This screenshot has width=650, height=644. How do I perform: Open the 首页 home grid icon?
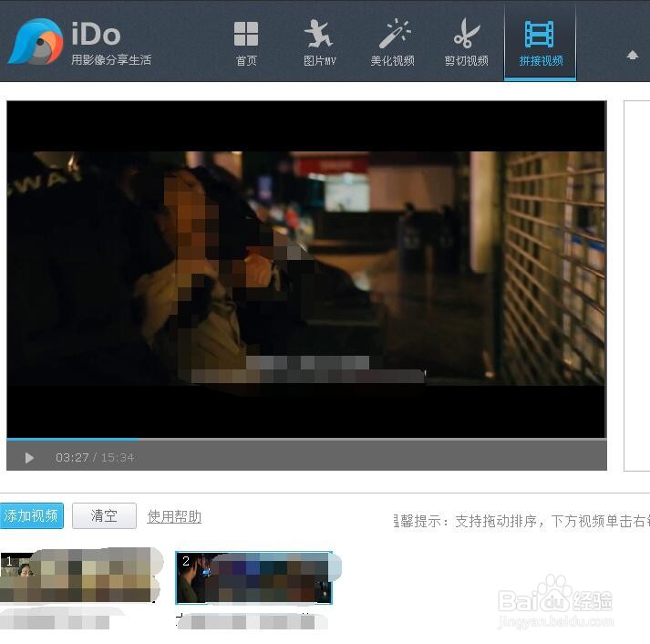tap(246, 44)
